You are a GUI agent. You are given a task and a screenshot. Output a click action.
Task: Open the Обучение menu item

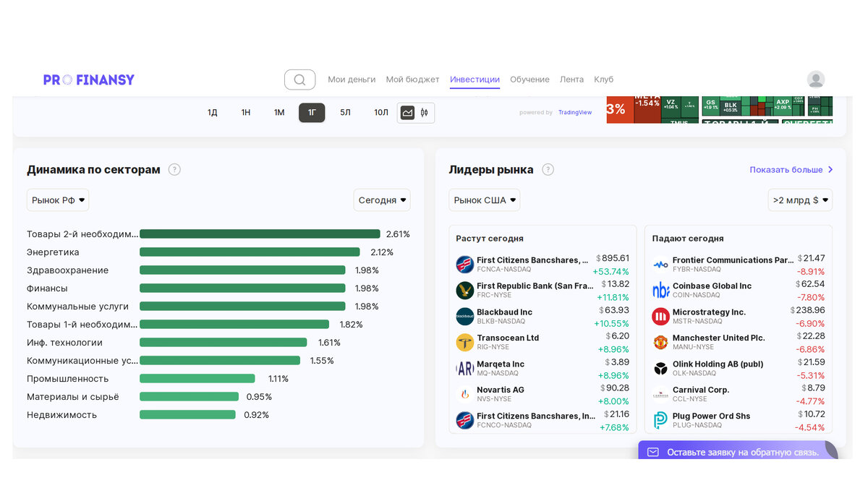tap(529, 80)
